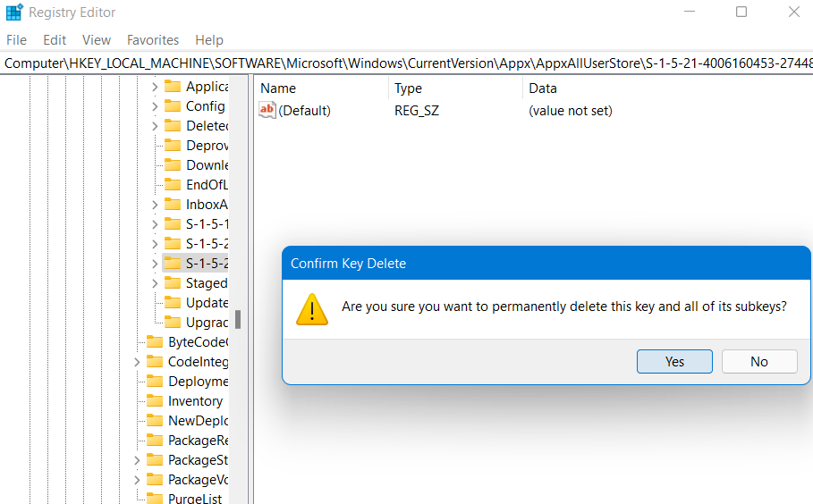Click the Inventory key folder icon
The image size is (813, 504).
(x=155, y=401)
